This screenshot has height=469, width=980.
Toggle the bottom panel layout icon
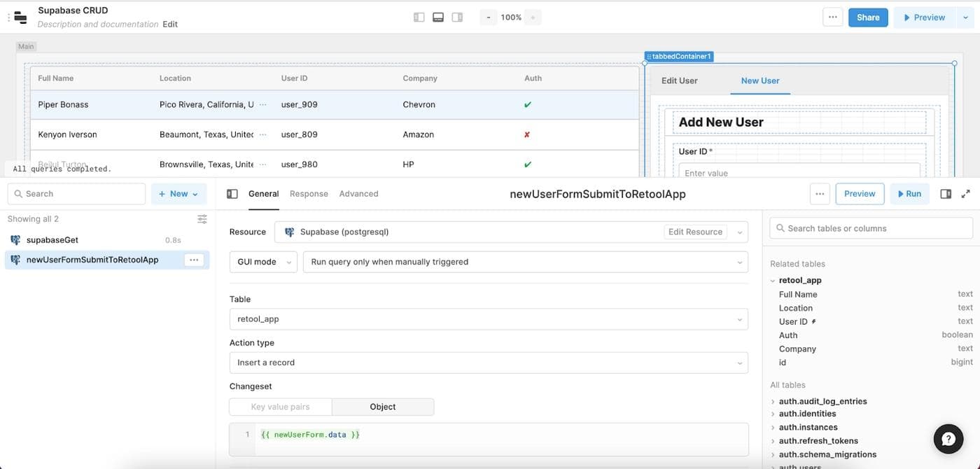438,17
